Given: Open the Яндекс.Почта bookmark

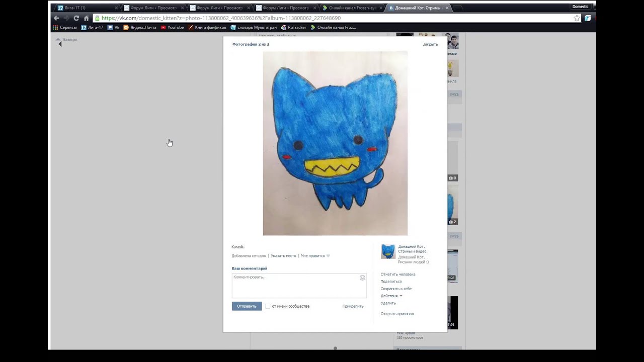Looking at the screenshot, I should [x=140, y=28].
